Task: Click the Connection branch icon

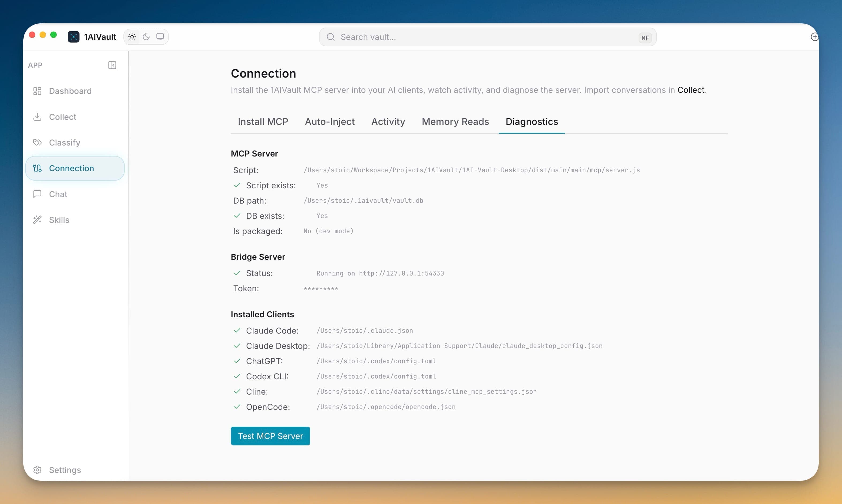Action: (37, 169)
